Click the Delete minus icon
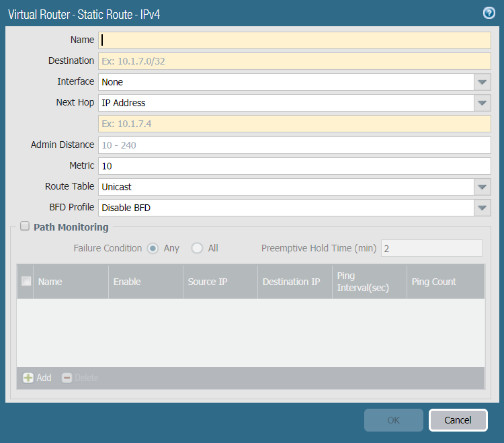This screenshot has height=443, width=504. 67,378
